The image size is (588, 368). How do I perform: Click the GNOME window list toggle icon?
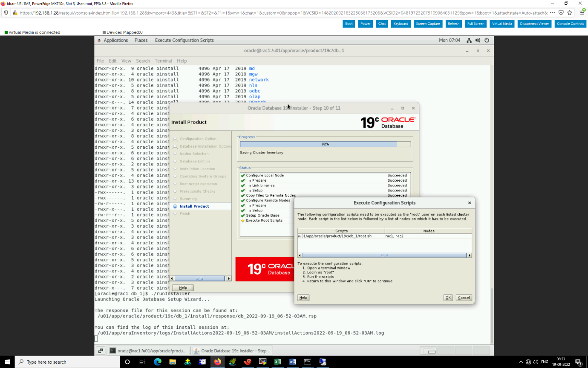100,351
